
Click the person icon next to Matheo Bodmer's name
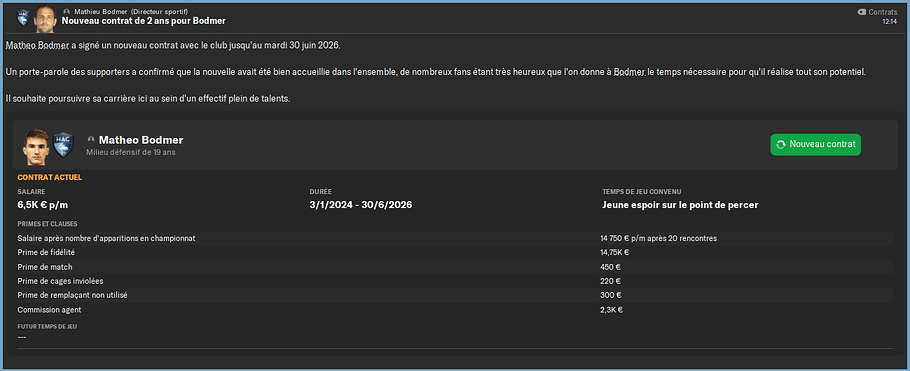click(x=91, y=140)
